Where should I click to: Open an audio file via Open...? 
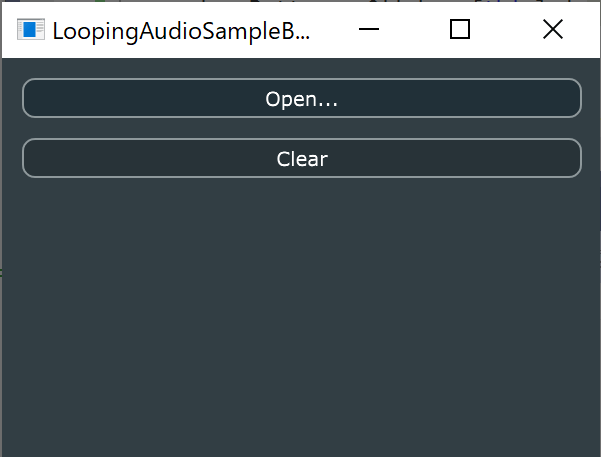point(302,98)
